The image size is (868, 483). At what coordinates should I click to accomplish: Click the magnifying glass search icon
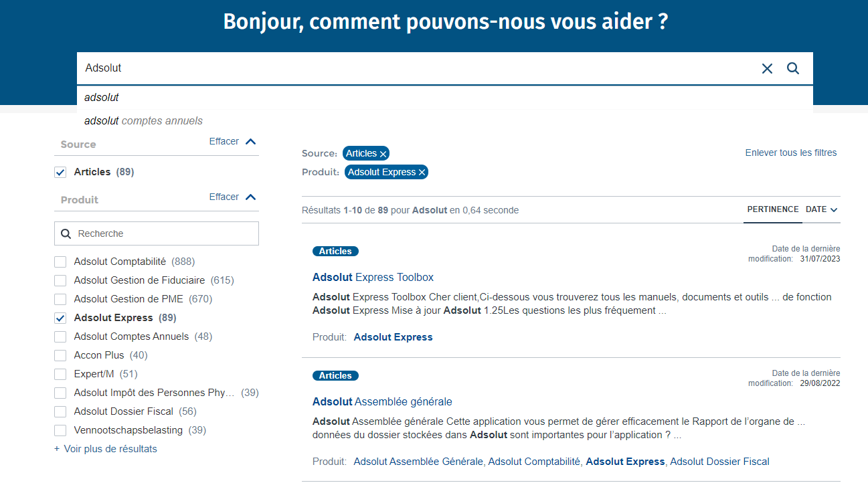[x=793, y=68]
